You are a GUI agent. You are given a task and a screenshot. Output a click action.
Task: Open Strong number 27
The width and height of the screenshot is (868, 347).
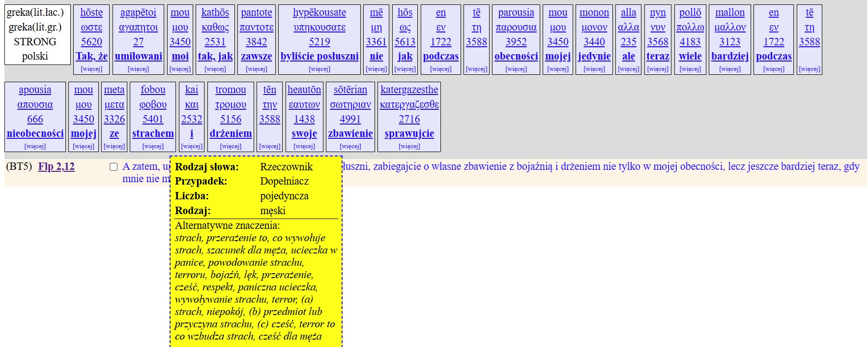tap(139, 42)
